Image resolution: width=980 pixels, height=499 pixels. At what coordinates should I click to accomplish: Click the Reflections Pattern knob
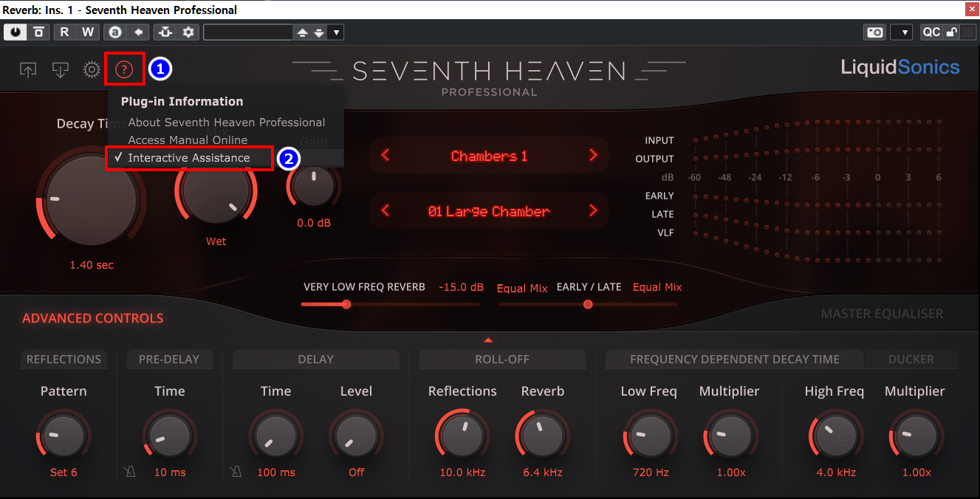[x=64, y=436]
